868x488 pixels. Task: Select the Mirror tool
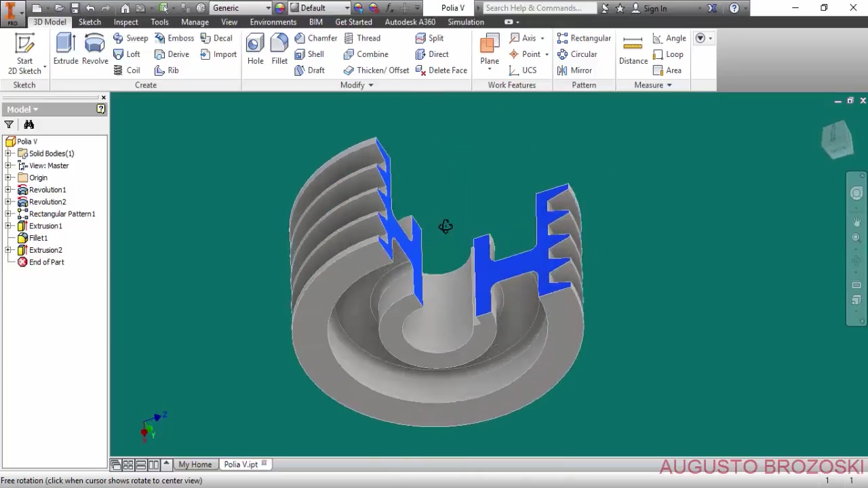[574, 70]
